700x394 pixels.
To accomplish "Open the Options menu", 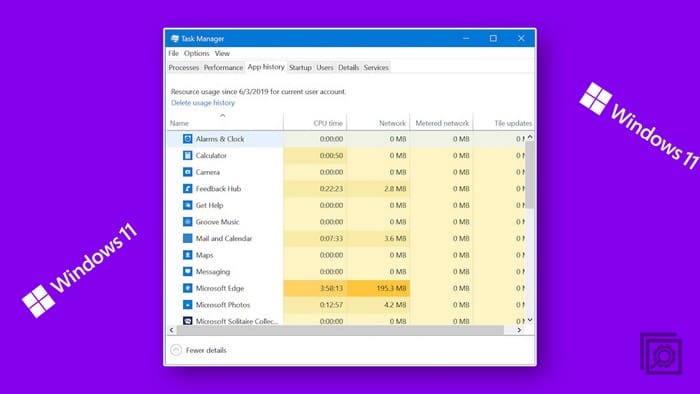I will (196, 53).
